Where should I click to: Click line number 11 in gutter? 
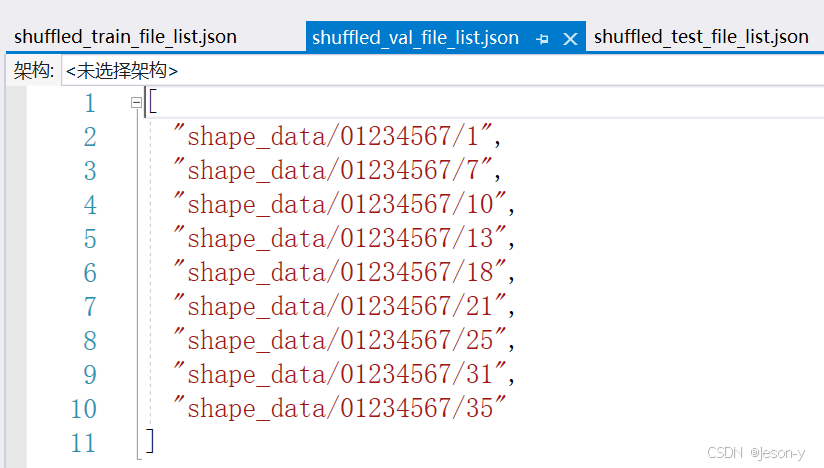pyautogui.click(x=84, y=442)
